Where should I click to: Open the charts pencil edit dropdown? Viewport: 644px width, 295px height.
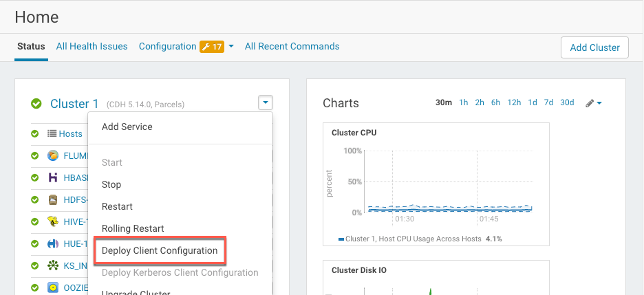594,103
